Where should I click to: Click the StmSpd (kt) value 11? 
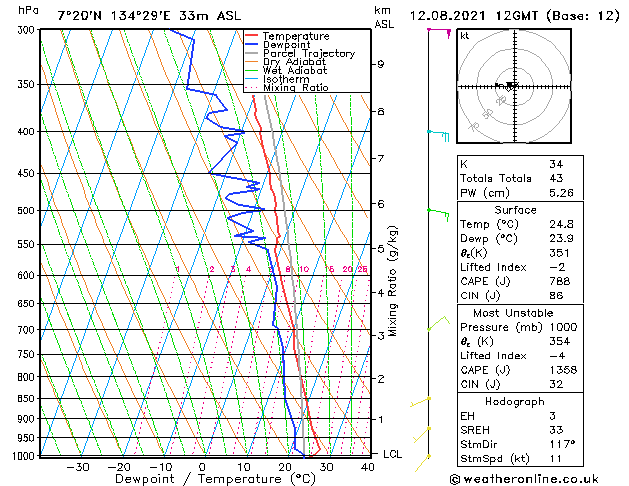click(x=556, y=459)
